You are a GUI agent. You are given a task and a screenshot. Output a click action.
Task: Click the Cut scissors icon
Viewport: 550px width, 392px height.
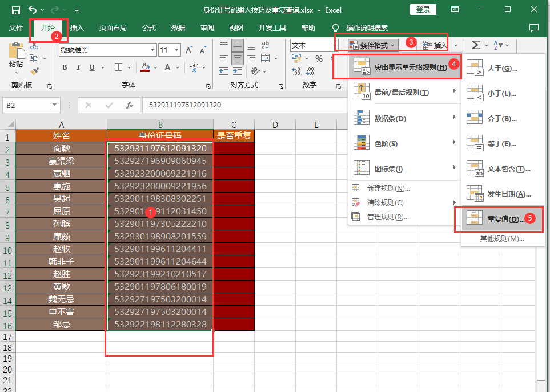click(x=34, y=46)
